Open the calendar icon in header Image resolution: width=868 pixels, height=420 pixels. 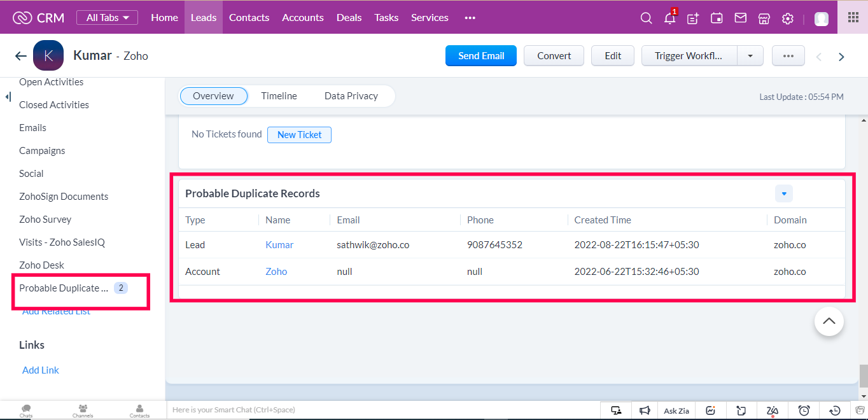pyautogui.click(x=717, y=18)
